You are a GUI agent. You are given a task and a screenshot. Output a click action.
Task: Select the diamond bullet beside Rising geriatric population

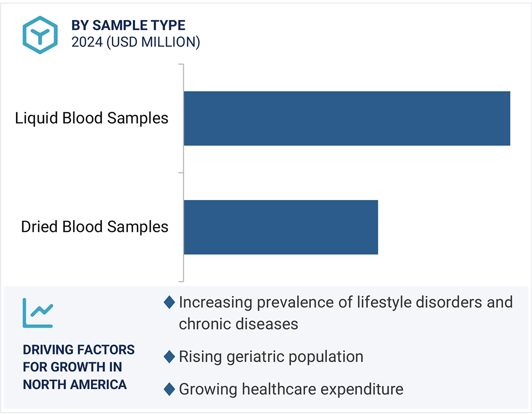(169, 357)
